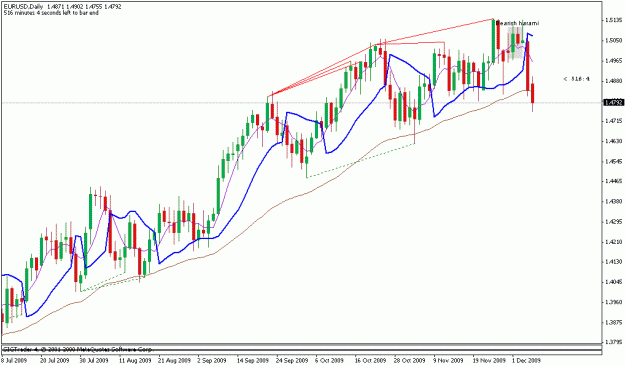Click the '6 Oct 2009' date label
Screen dimensions: 625x365
point(329,360)
